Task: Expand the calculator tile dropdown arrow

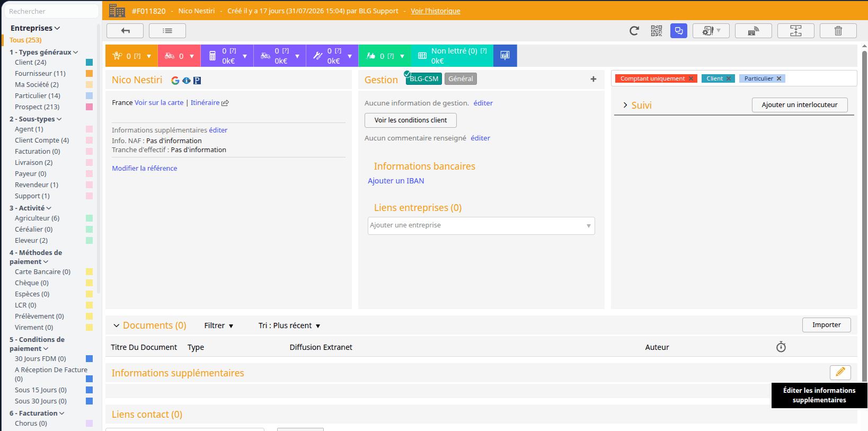Action: tap(245, 56)
